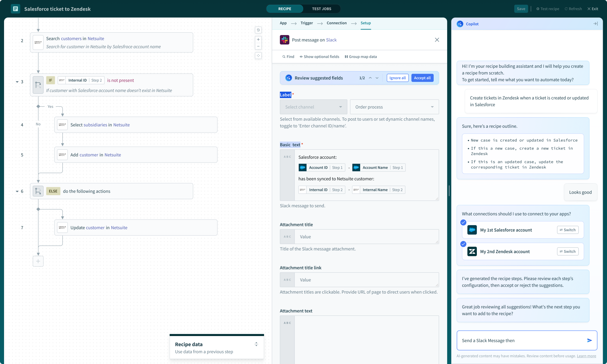
Task: Click the Internal ID Step 2 pill in Basic text
Action: point(322,190)
